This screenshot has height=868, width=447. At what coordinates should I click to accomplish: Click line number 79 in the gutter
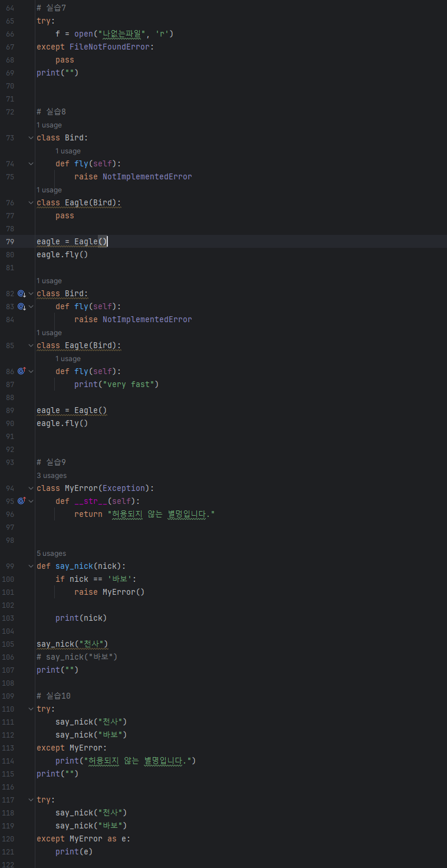(10, 241)
